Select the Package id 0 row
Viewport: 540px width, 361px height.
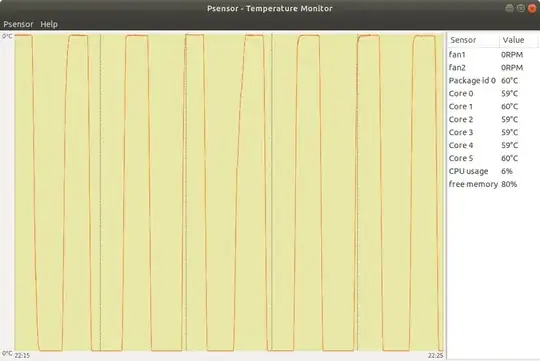[493, 81]
